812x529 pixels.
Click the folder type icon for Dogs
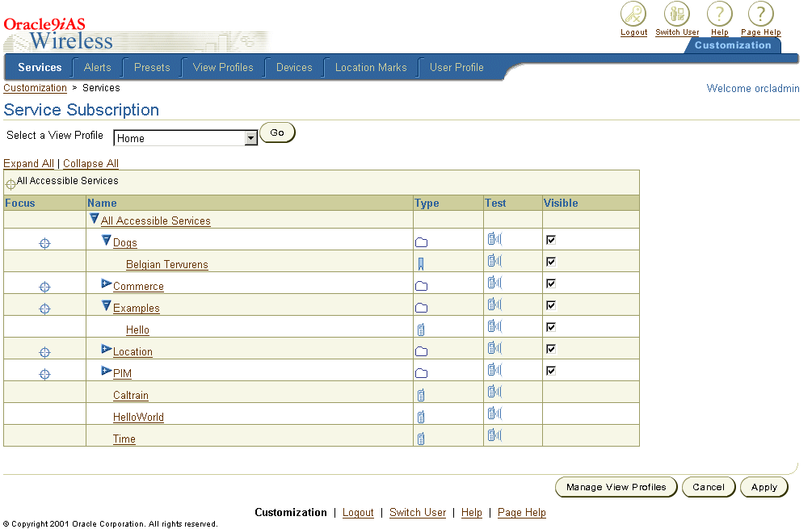422,242
